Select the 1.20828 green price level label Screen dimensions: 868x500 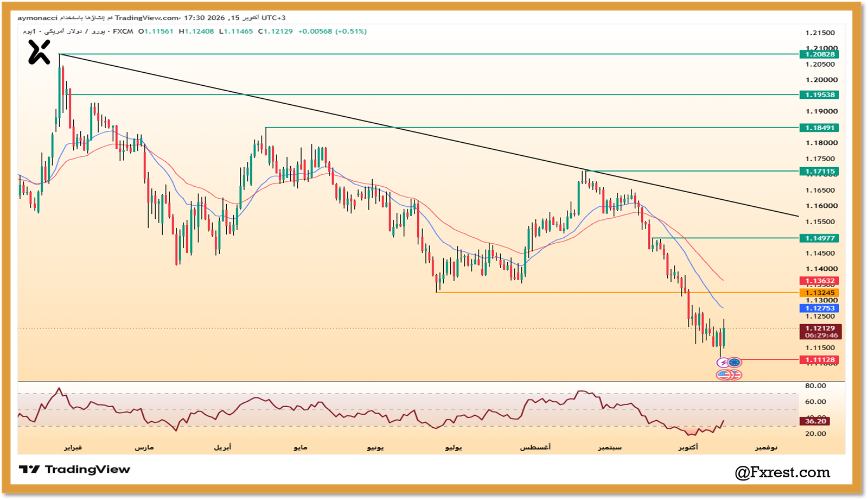[x=819, y=54]
